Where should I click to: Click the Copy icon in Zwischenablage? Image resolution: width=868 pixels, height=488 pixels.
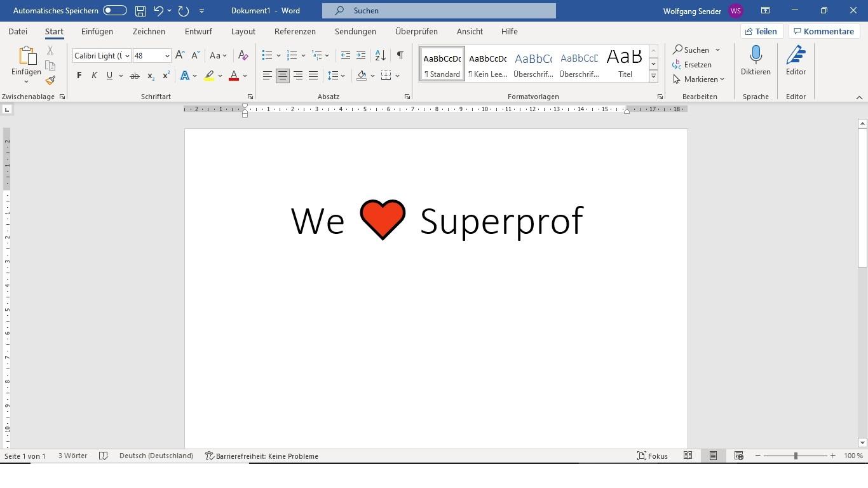click(50, 65)
